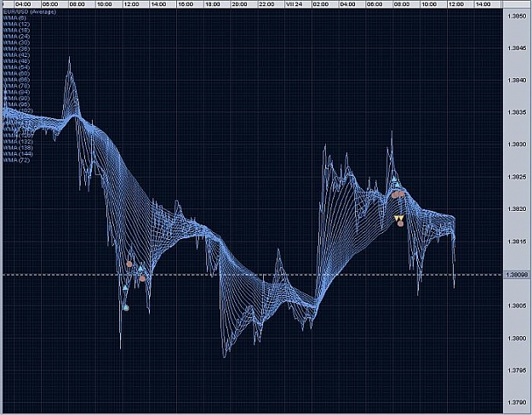Select the WMA (6) legend entry

point(14,18)
